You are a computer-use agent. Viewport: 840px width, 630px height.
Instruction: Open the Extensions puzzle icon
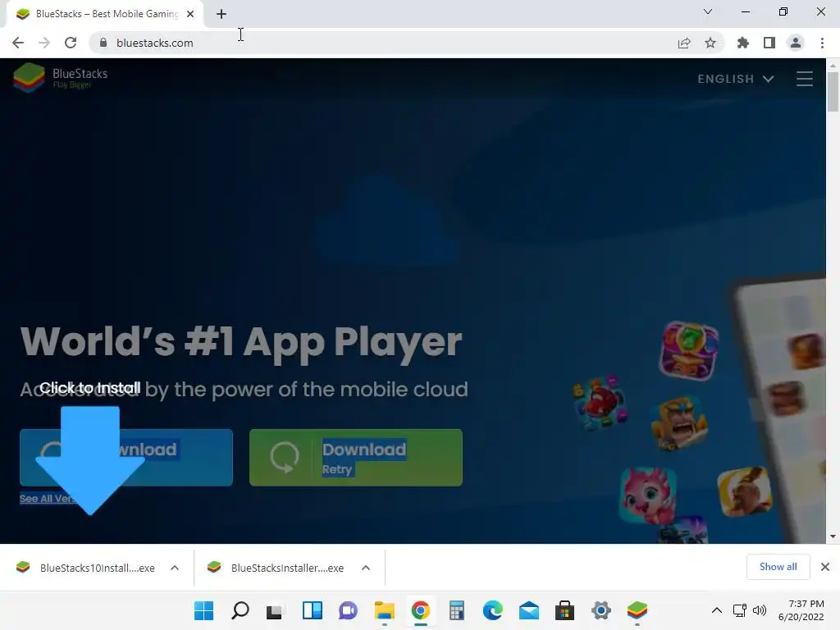pyautogui.click(x=743, y=43)
